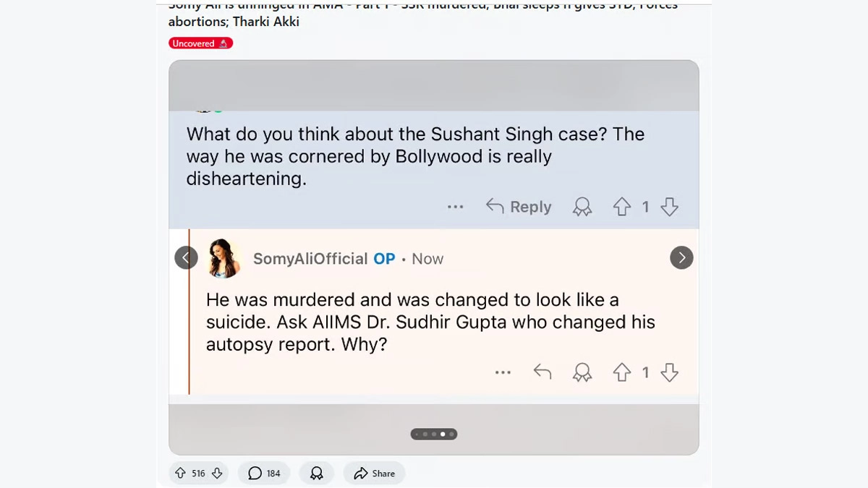
Task: Open the 184 comments on the post
Action: pyautogui.click(x=264, y=474)
